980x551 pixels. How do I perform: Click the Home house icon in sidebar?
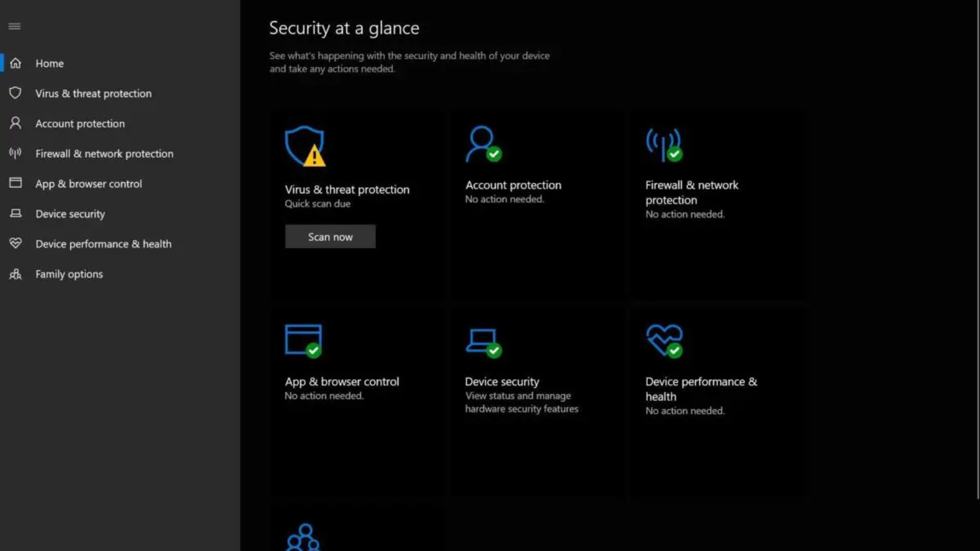click(15, 63)
